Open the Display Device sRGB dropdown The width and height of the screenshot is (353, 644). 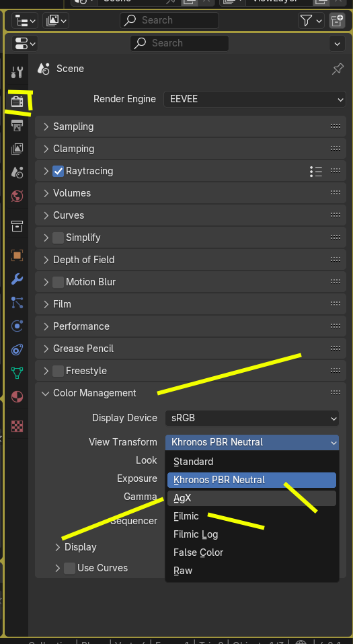click(252, 418)
